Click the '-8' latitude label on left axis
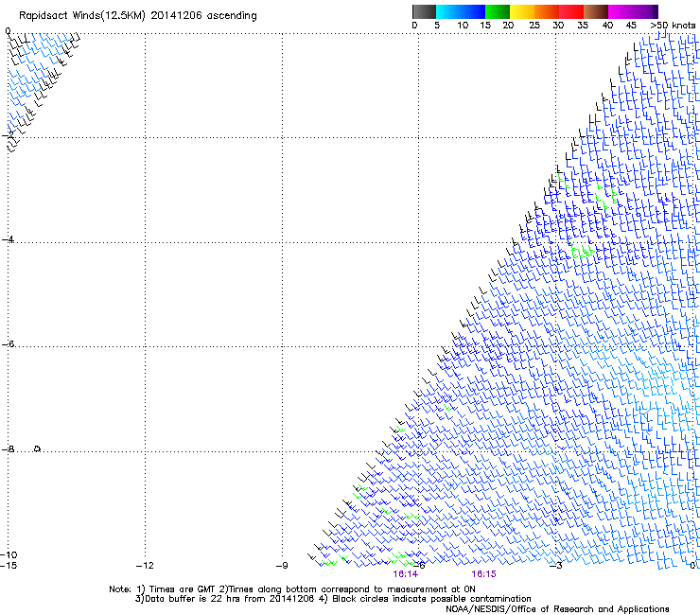This screenshot has height=615, width=700. [x=9, y=449]
